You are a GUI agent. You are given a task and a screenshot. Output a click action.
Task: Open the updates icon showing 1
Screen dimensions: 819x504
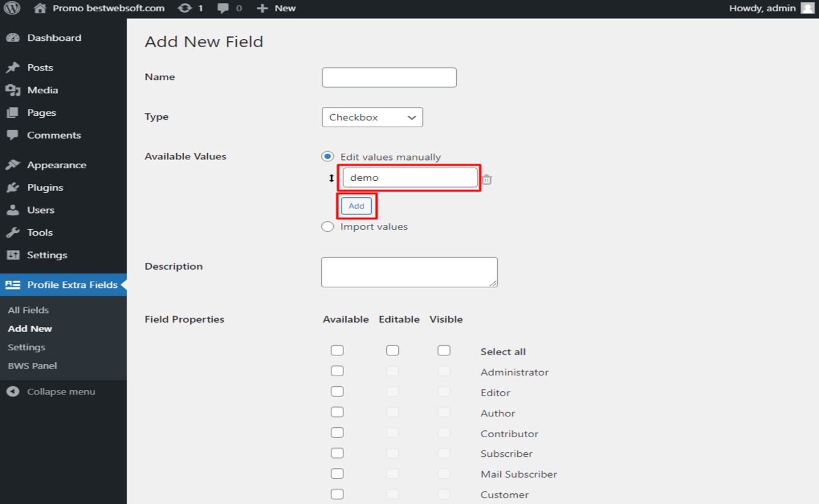point(185,8)
